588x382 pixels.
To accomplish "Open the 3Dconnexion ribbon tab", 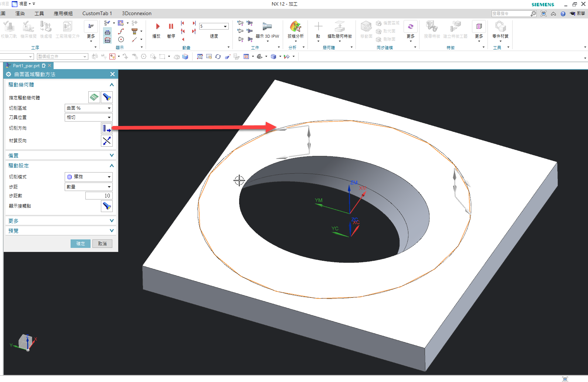I will tap(137, 13).
